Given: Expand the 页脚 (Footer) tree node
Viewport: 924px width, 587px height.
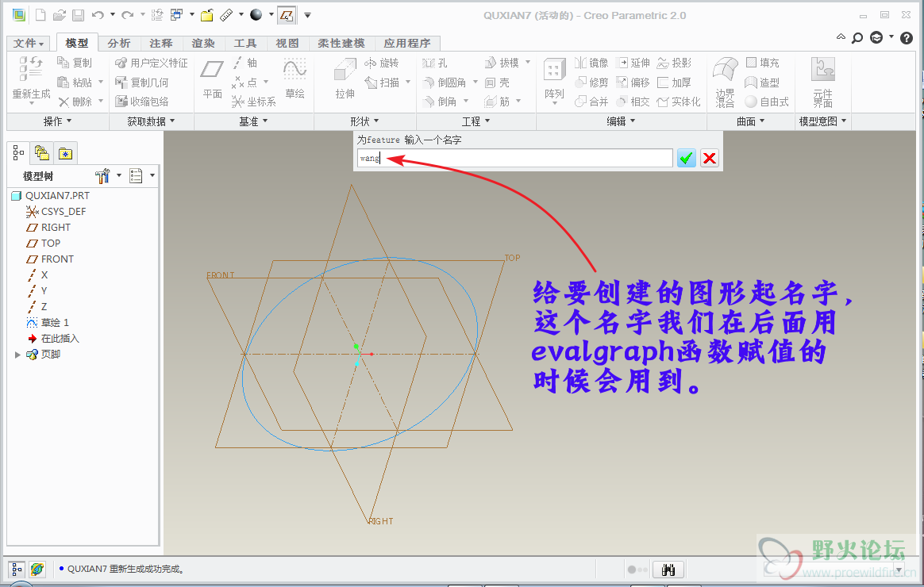Looking at the screenshot, I should 17,355.
